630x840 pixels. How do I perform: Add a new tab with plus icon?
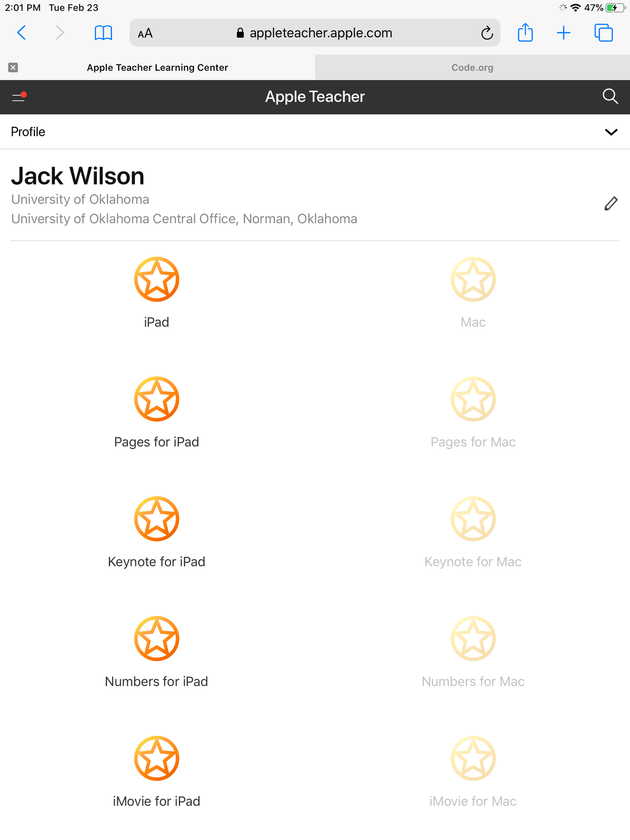(564, 33)
